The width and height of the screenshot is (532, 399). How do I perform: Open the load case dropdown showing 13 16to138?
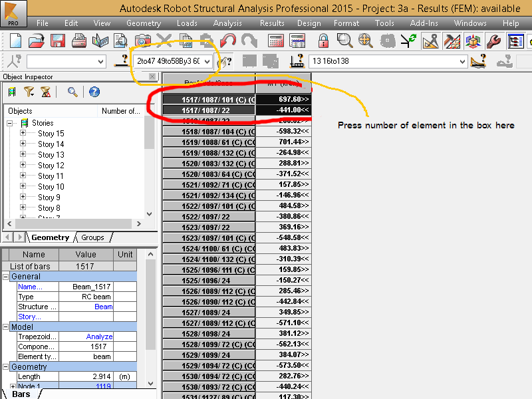point(462,61)
